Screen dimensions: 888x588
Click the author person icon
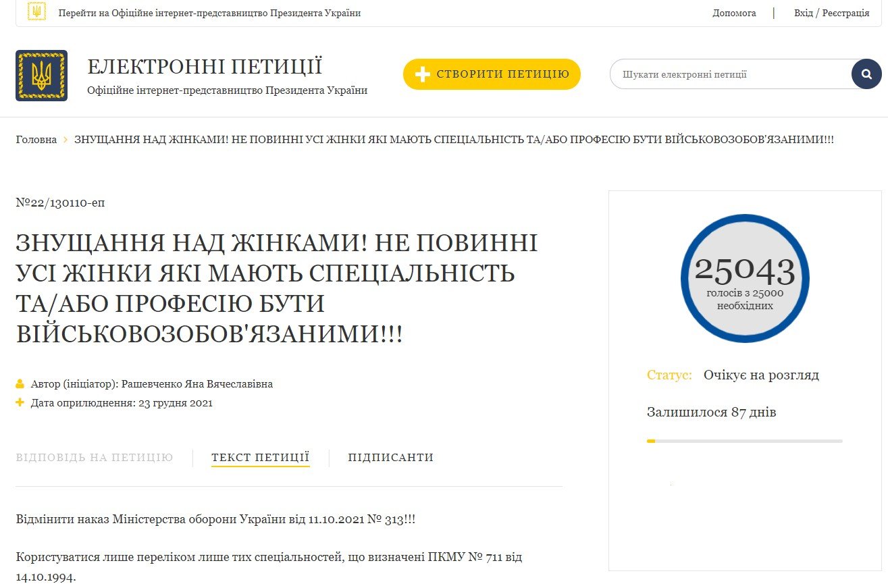(20, 384)
